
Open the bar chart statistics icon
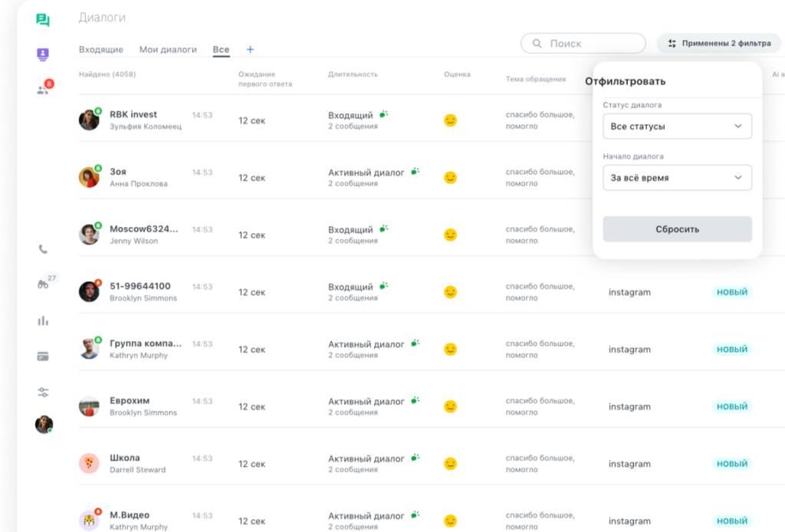point(43,321)
